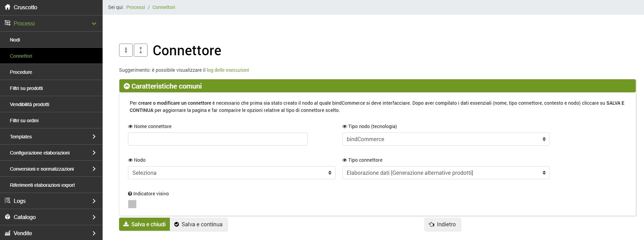Toggle the eye icon beside Tipo nodo

click(x=344, y=126)
